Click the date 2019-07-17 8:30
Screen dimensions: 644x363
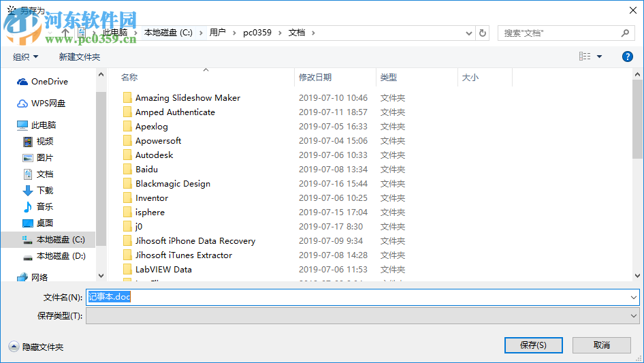coord(331,227)
